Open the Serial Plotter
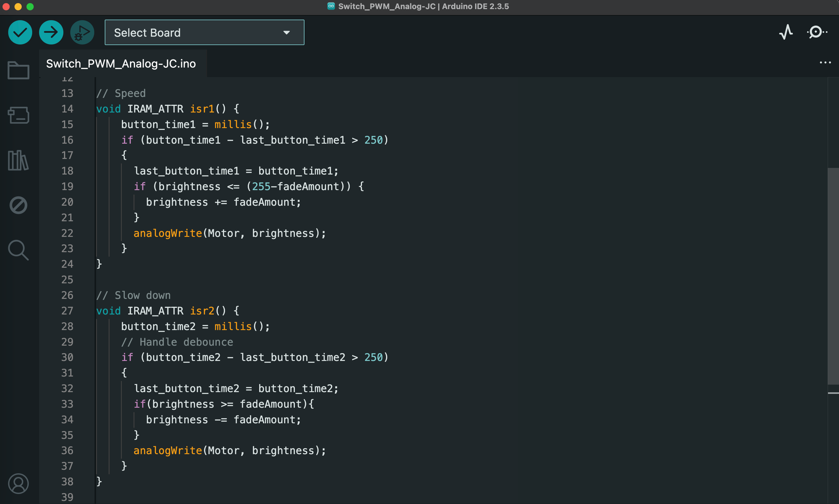The width and height of the screenshot is (839, 504). coord(786,32)
